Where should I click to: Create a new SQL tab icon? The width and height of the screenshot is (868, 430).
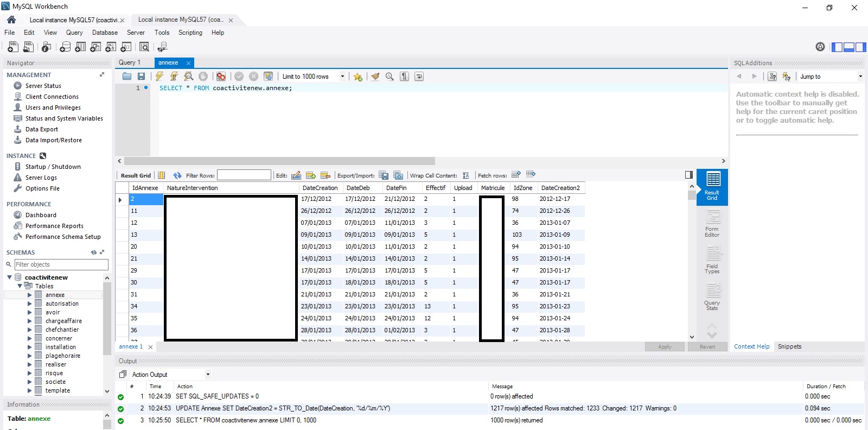coord(13,47)
